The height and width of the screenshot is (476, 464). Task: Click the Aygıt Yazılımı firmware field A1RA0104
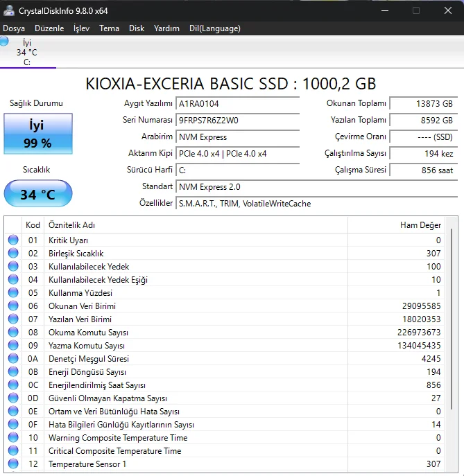(x=237, y=103)
